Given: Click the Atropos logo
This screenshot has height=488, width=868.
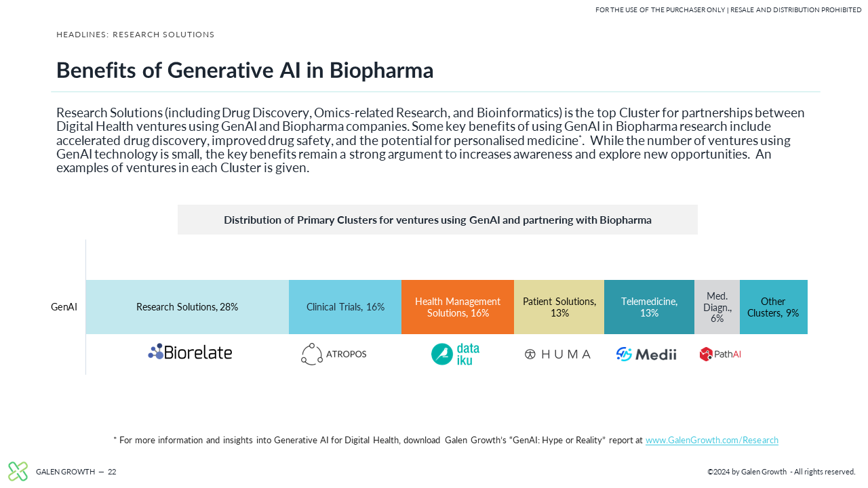Looking at the screenshot, I should pos(334,354).
